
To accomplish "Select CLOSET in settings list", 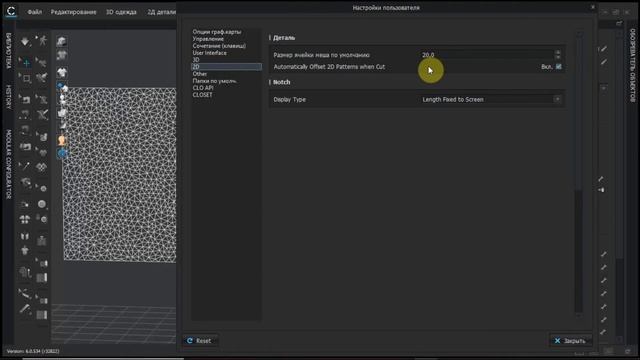I will tap(202, 95).
